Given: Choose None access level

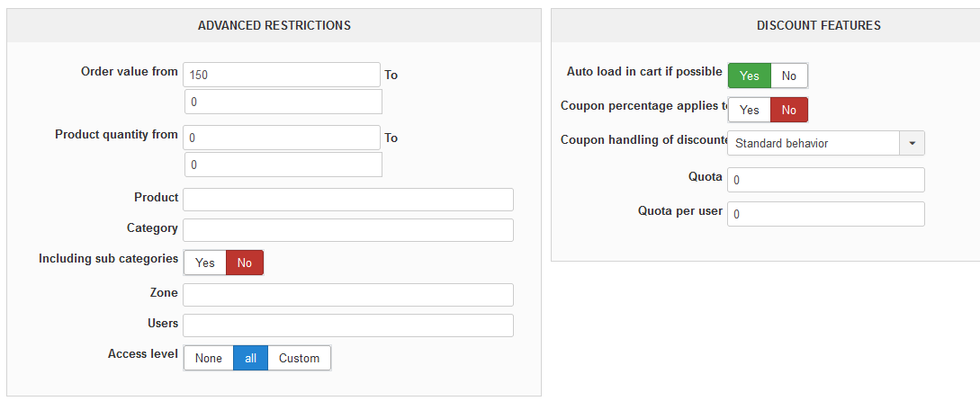Looking at the screenshot, I should (x=209, y=358).
